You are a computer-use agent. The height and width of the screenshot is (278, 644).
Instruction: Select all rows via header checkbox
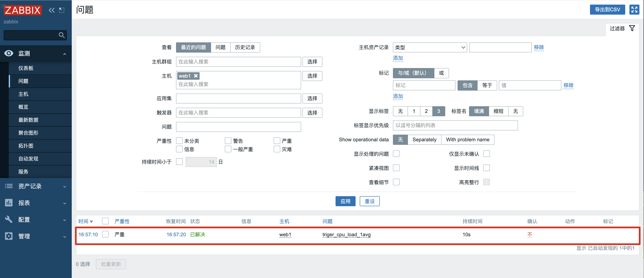[105, 221]
